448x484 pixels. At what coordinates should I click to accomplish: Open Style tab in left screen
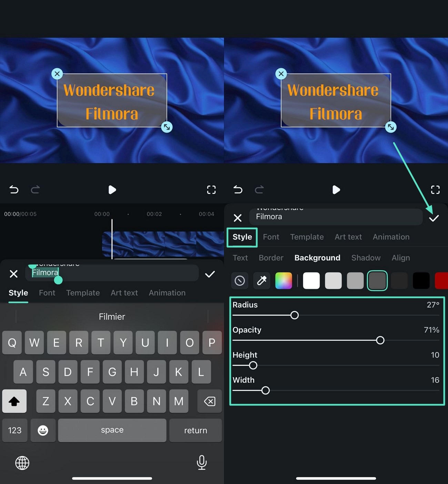pos(18,293)
